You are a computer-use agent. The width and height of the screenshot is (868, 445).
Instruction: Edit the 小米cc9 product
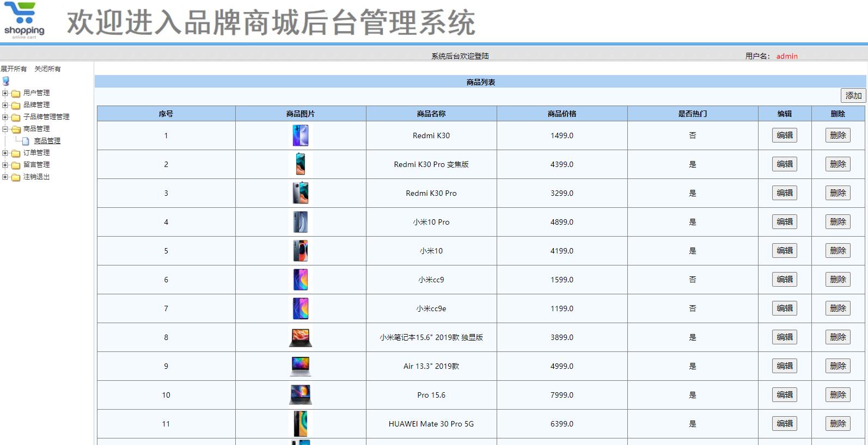785,280
